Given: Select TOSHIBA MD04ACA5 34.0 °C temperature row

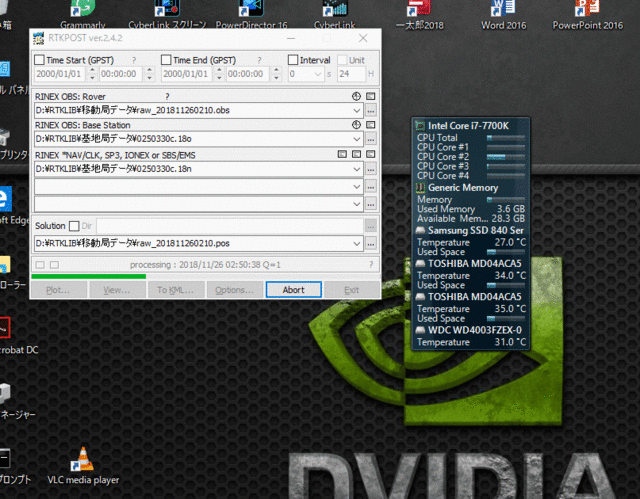Looking at the screenshot, I should (x=471, y=276).
